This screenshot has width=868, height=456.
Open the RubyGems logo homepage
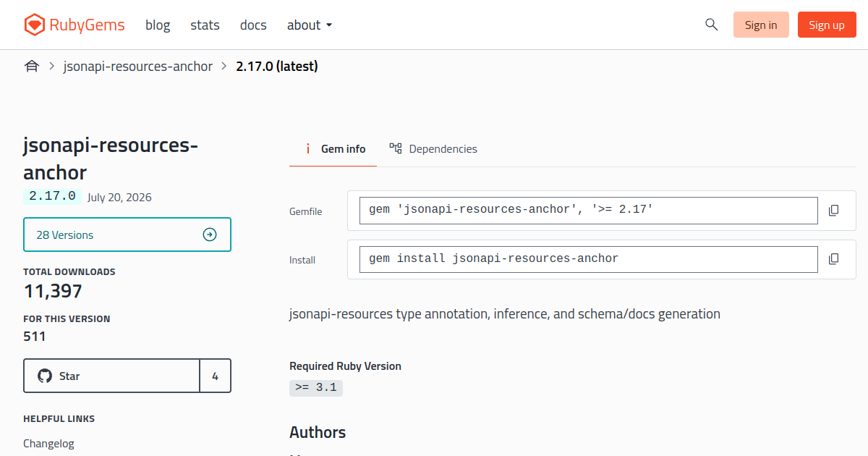[x=74, y=25]
